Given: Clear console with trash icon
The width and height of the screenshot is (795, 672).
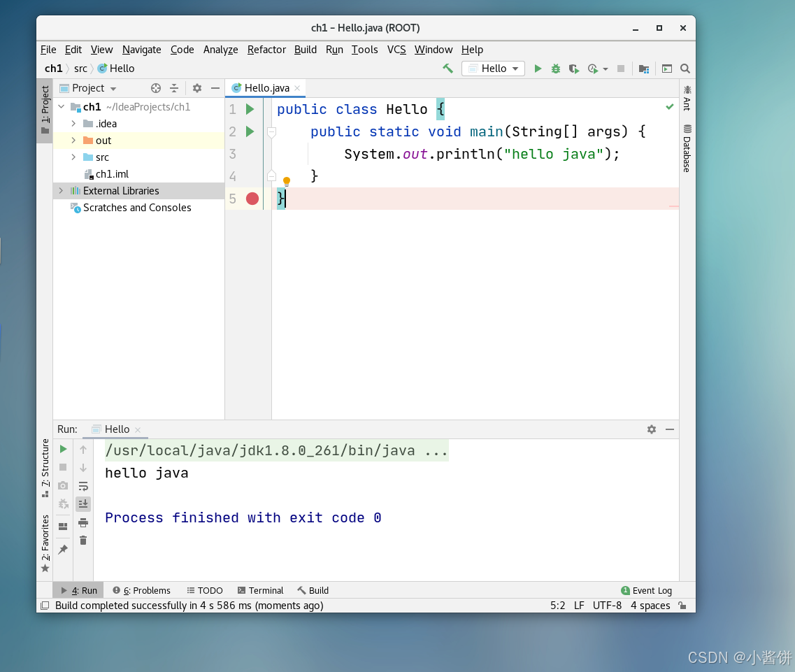Looking at the screenshot, I should tap(83, 541).
